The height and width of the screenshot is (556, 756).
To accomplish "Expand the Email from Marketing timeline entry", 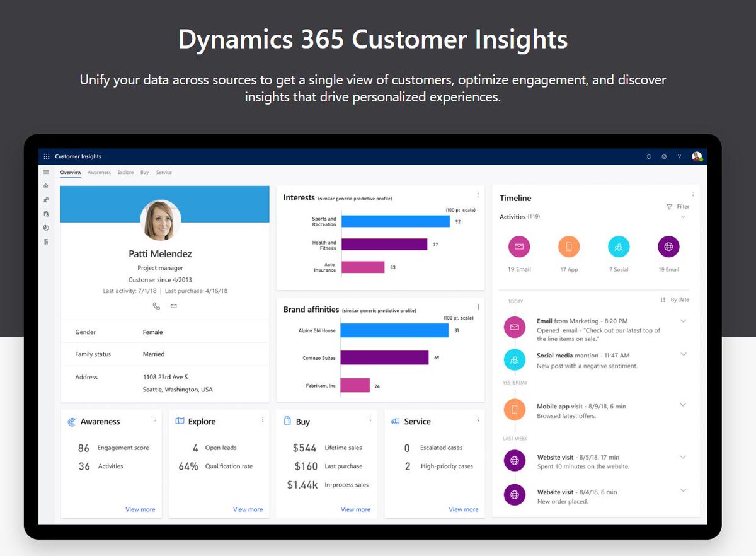I will click(684, 320).
